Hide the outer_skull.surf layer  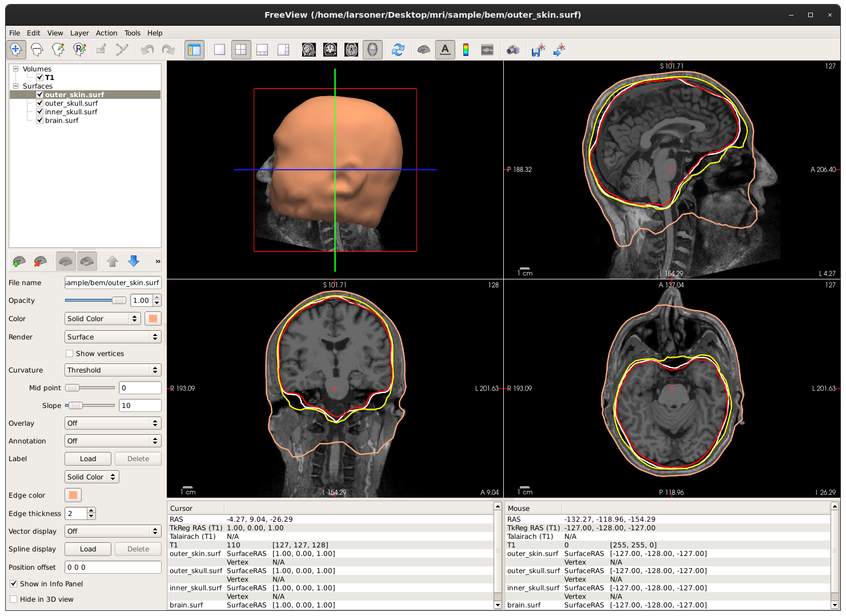(39, 103)
